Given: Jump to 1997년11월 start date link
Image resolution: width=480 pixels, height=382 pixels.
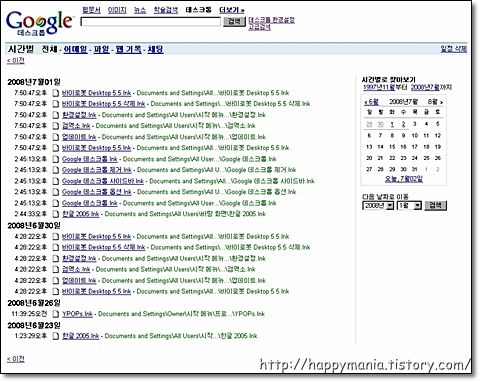Looking at the screenshot, I should coord(379,87).
